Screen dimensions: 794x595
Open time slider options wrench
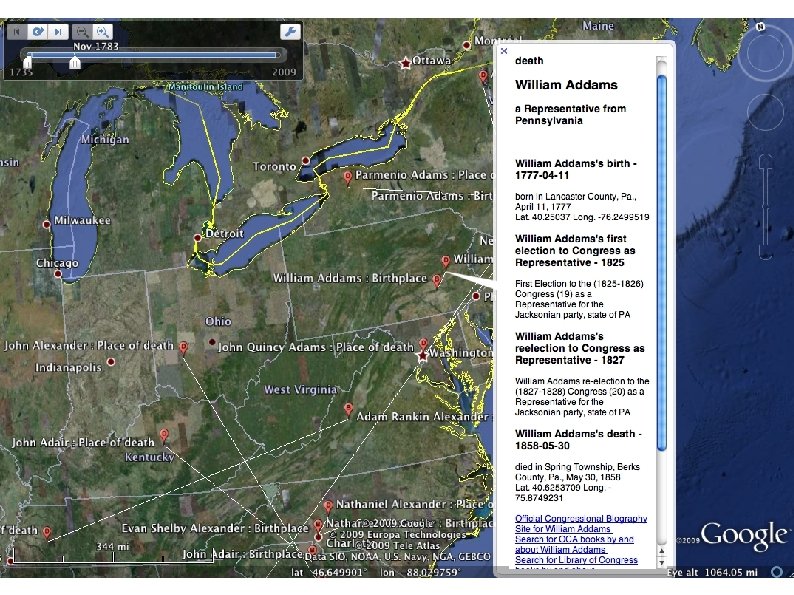[x=290, y=32]
